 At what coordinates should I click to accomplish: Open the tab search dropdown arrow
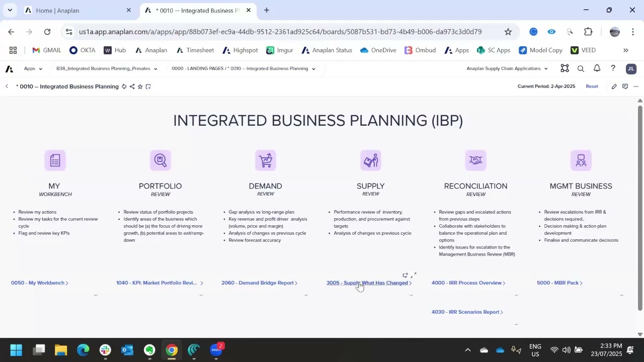coord(10,10)
